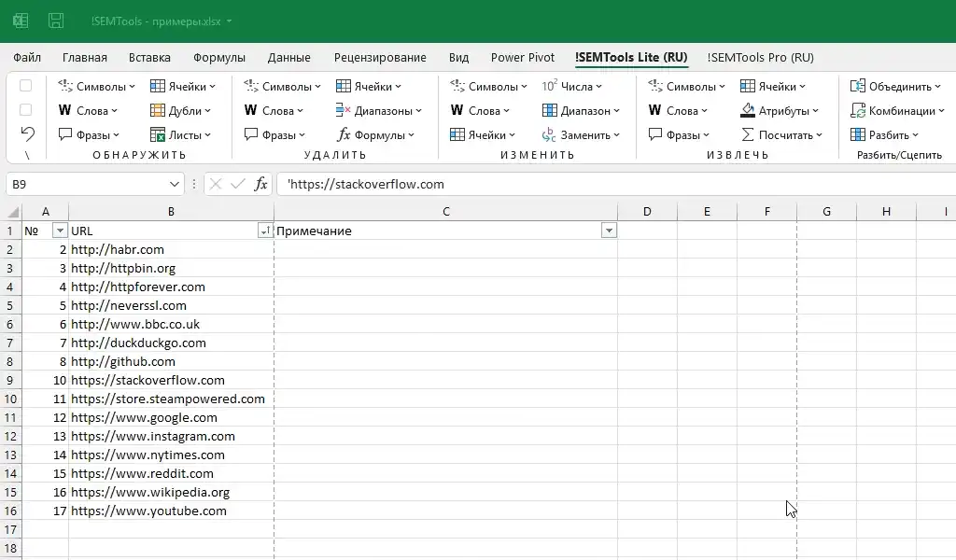Open the Диапазоны delete menu
The image size is (956, 560).
pos(379,111)
